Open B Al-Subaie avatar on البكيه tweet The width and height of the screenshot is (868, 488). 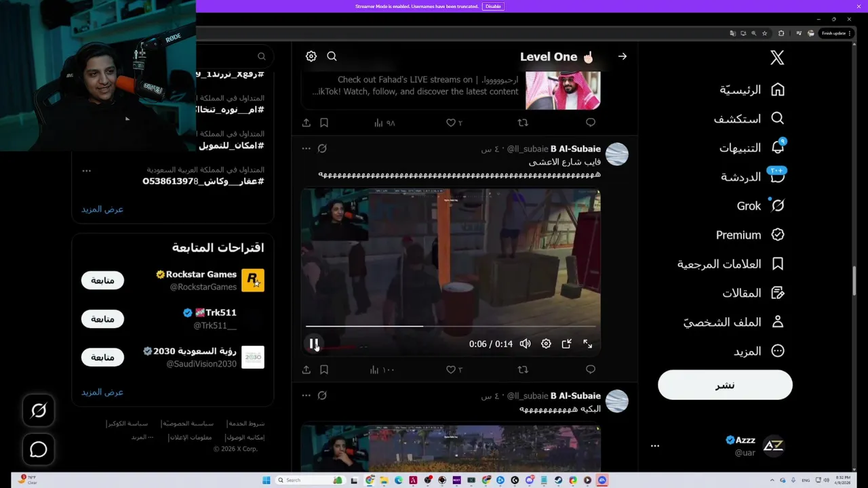pos(617,401)
